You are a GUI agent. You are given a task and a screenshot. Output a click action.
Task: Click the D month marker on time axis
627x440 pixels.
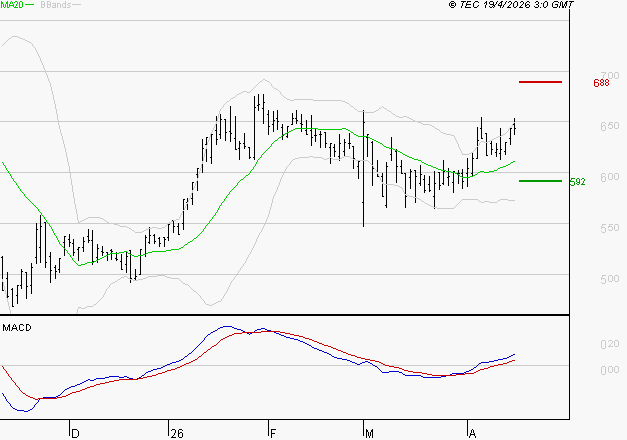tap(75, 433)
